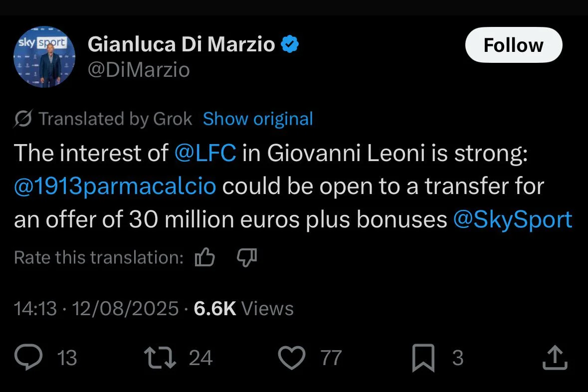Like the tweet with the heart icon

[x=292, y=358]
